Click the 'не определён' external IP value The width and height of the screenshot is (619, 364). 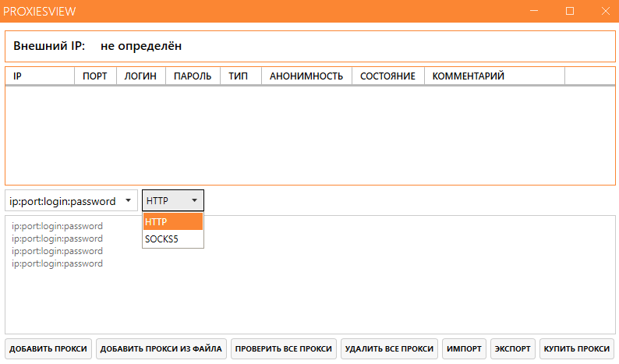click(x=141, y=46)
